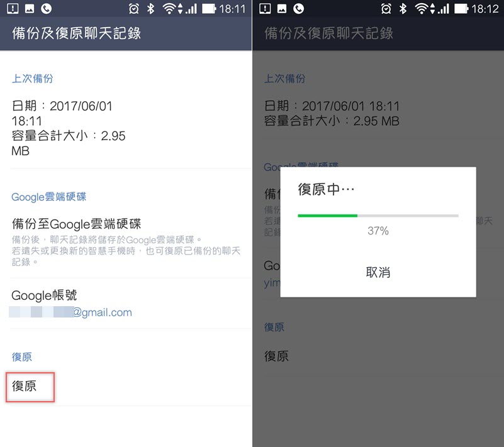The height and width of the screenshot is (447, 504).
Task: Tap the phone call icon in left status bar
Action: pyautogui.click(x=47, y=9)
